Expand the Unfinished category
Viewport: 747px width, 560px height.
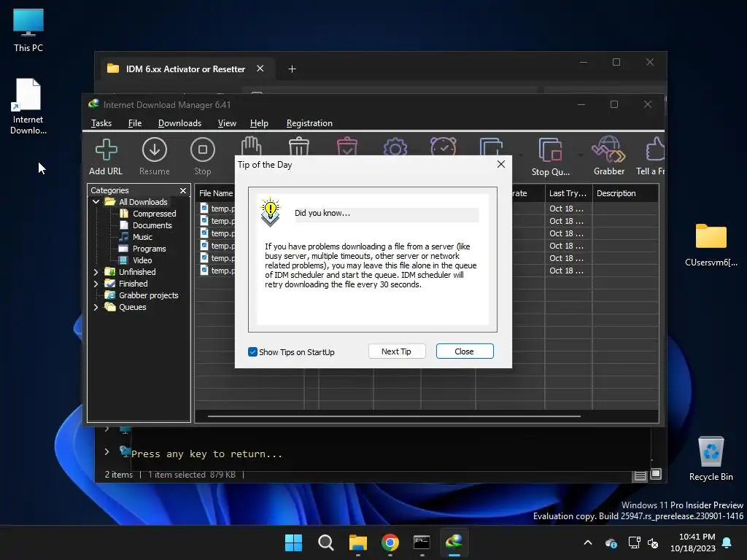(x=96, y=272)
